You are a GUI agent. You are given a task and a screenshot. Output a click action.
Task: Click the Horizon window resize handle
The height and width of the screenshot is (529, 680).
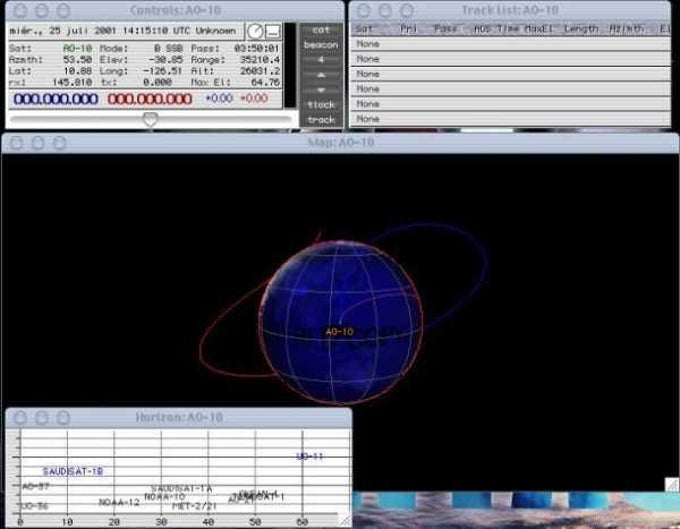(x=345, y=520)
